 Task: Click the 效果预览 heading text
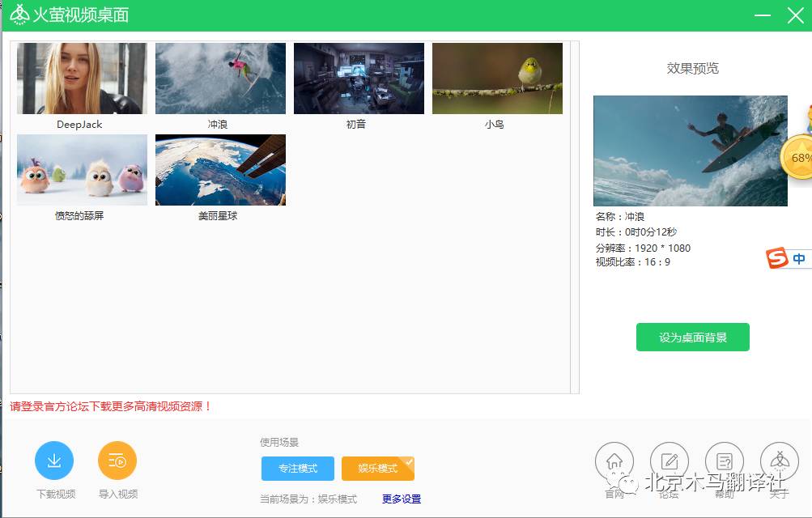[x=692, y=68]
